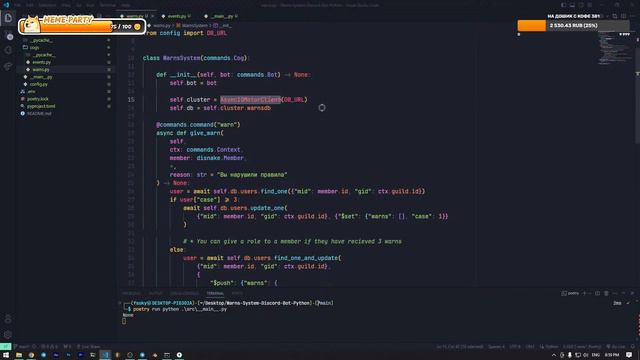The image size is (640, 360).
Task: Click Spaces: 4 indentation in status bar
Action: [x=496, y=347]
